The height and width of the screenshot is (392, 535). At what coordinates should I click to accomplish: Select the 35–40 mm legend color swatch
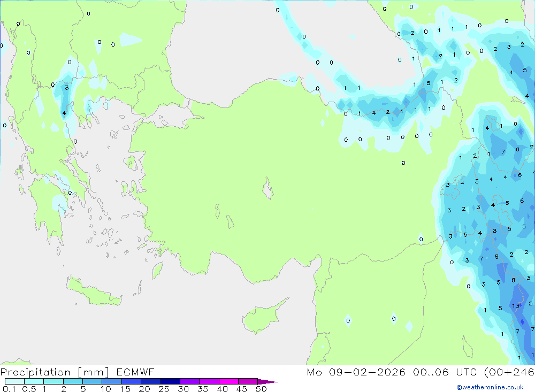tap(209, 381)
